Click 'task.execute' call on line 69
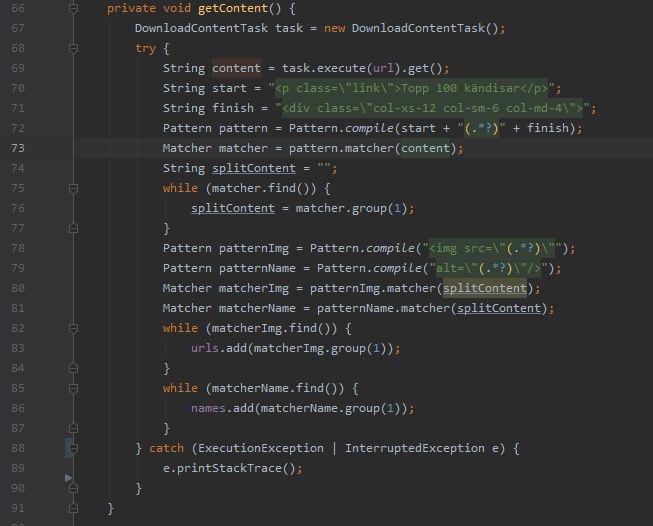Image resolution: width=653 pixels, height=526 pixels. (x=324, y=68)
